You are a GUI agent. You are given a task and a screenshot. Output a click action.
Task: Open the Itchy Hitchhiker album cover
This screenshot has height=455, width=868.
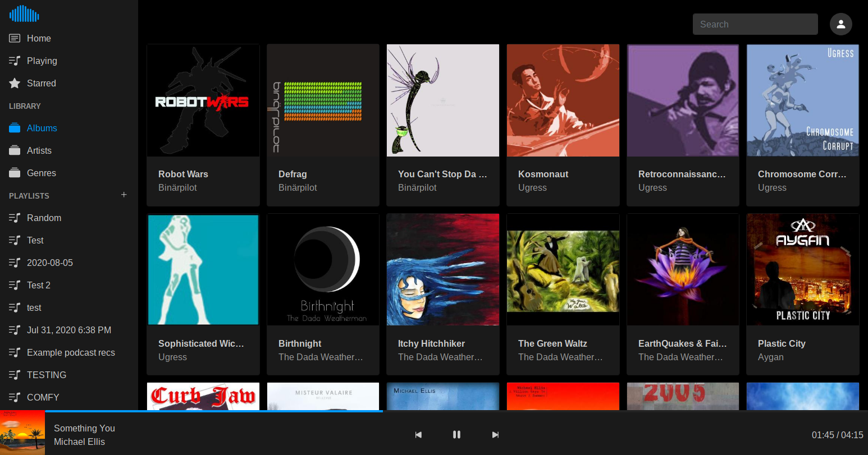443,269
